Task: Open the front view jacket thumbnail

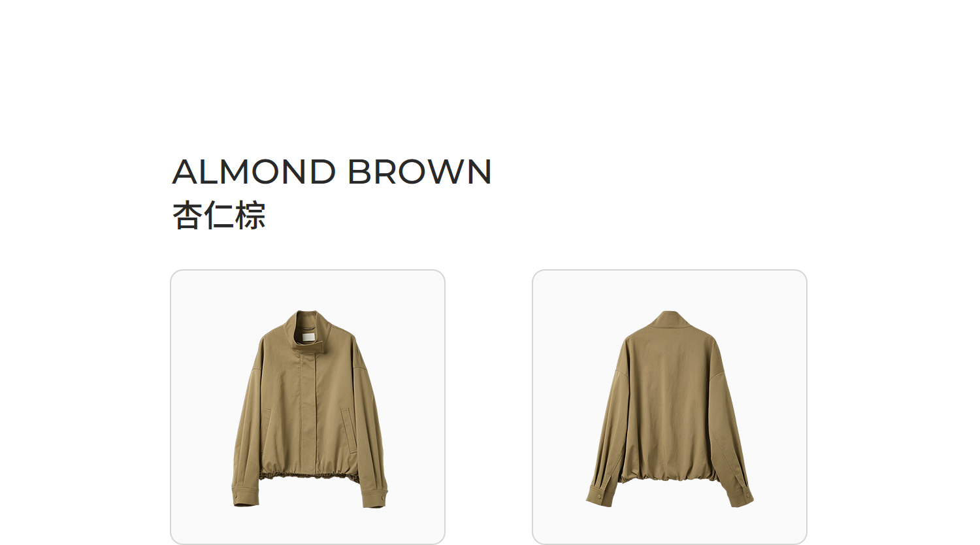Action: coord(308,406)
